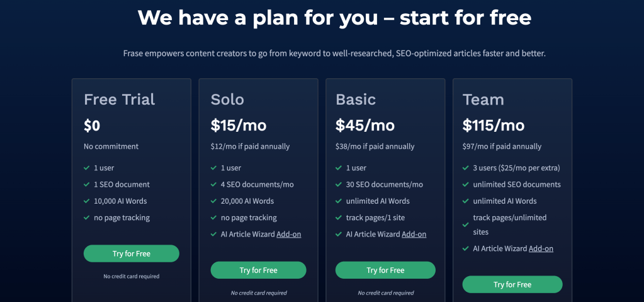
Task: Select the Team plan heading
Action: 483,100
